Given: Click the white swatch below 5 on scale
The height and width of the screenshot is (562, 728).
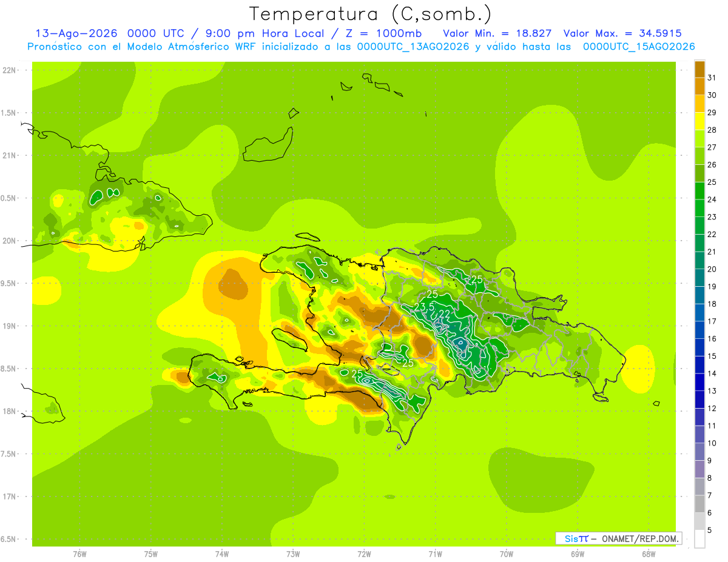Looking at the screenshot, I should pos(699,539).
